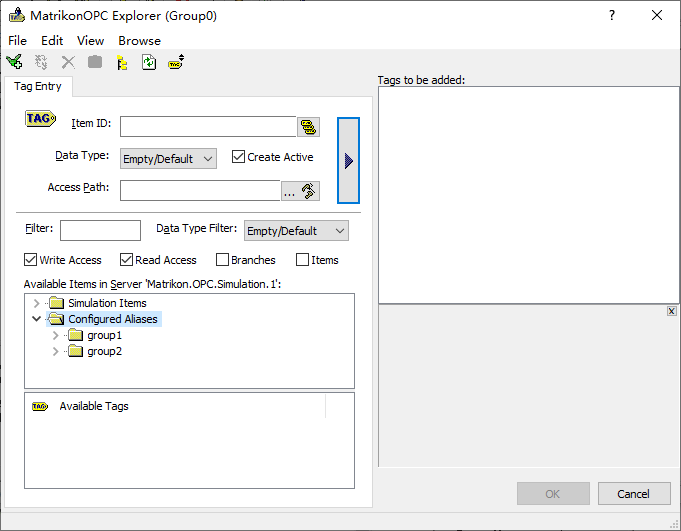Click the Access Path input field
This screenshot has height=531, width=681.
click(200, 191)
